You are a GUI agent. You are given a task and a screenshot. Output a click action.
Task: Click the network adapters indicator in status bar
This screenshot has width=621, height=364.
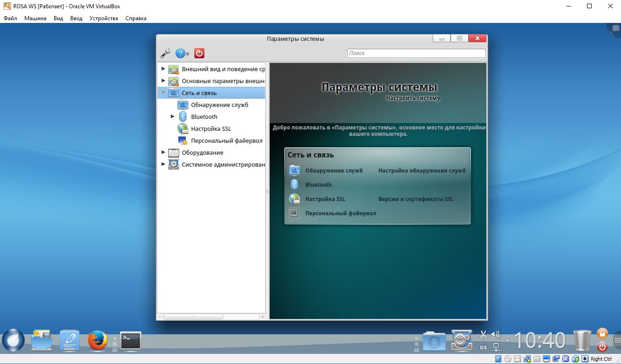tap(527, 359)
